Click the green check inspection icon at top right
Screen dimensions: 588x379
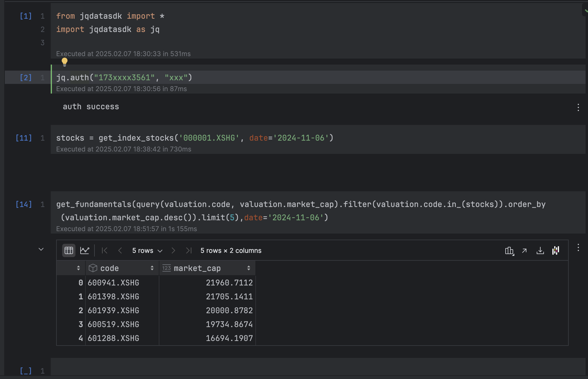[x=586, y=10]
